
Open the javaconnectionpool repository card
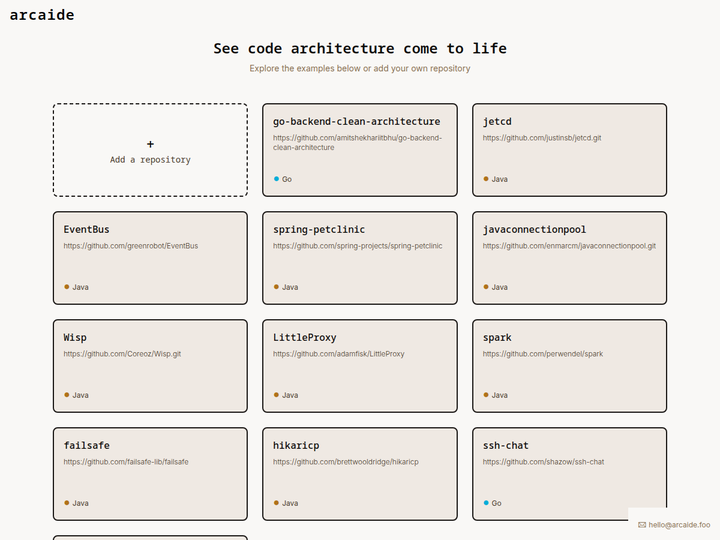(569, 258)
